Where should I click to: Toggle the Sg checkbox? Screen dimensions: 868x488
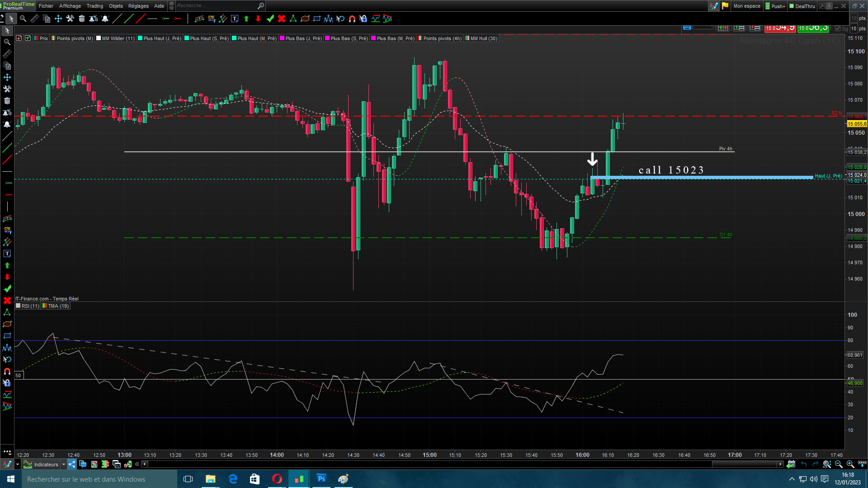click(838, 28)
